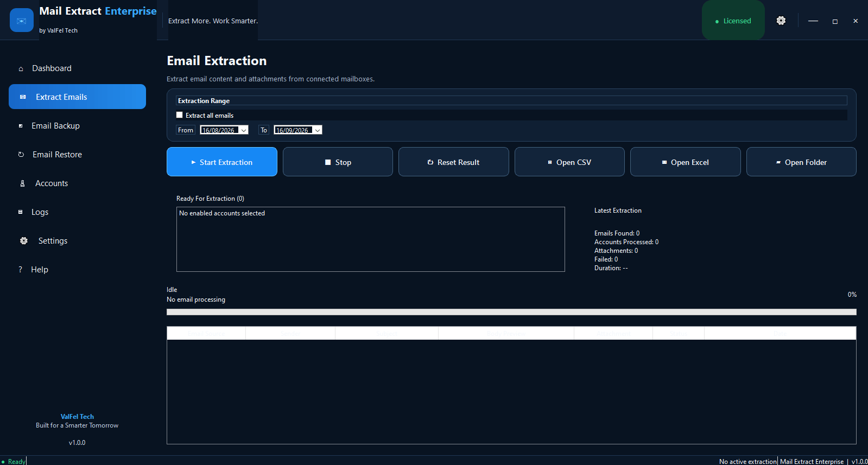Click the Email Extraction page heading
This screenshot has width=868, height=465.
tap(217, 61)
